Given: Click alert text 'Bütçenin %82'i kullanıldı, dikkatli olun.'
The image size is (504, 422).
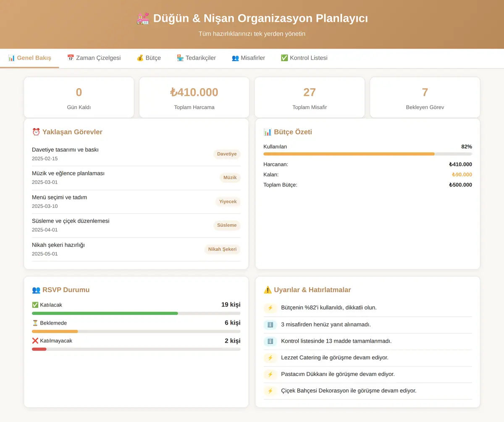Looking at the screenshot, I should pyautogui.click(x=329, y=308).
